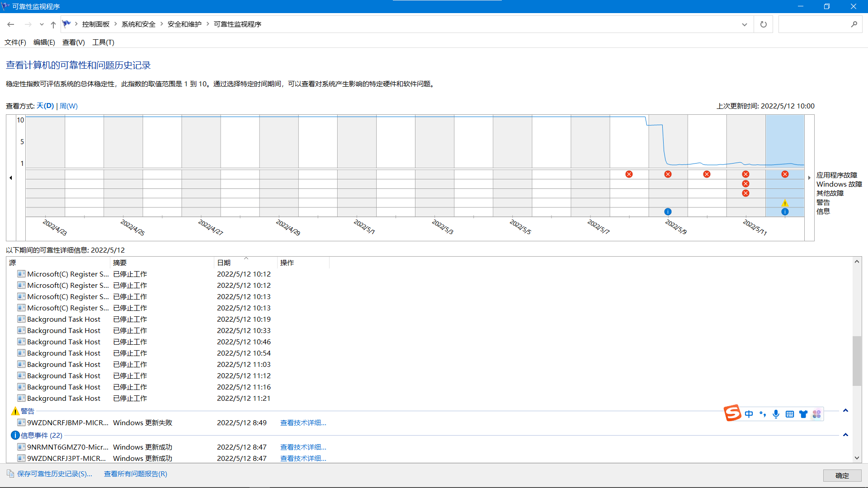
Task: Collapse the 警告 section
Action: (x=845, y=411)
